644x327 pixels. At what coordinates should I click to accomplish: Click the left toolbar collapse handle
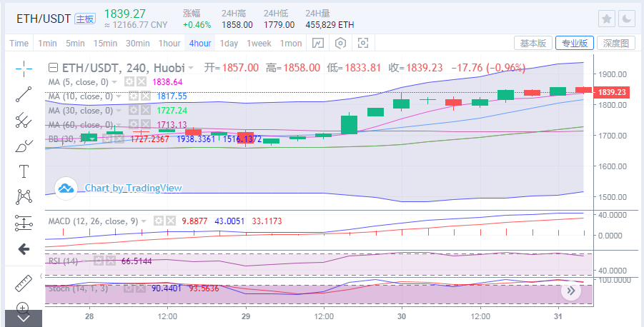point(41,276)
